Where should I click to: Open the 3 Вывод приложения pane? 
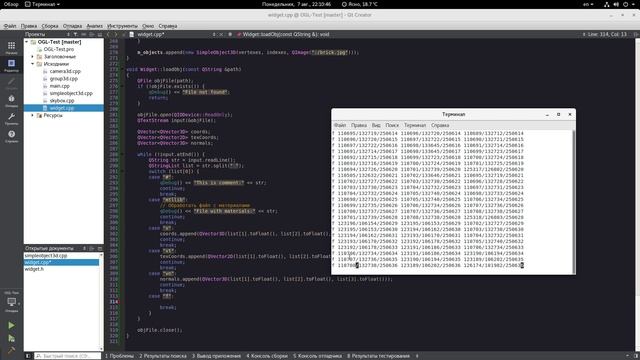[x=216, y=356]
